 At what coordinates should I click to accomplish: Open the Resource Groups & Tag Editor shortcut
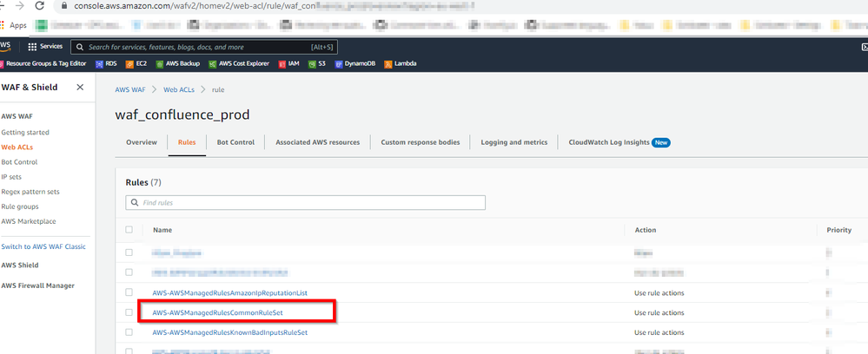tap(43, 64)
